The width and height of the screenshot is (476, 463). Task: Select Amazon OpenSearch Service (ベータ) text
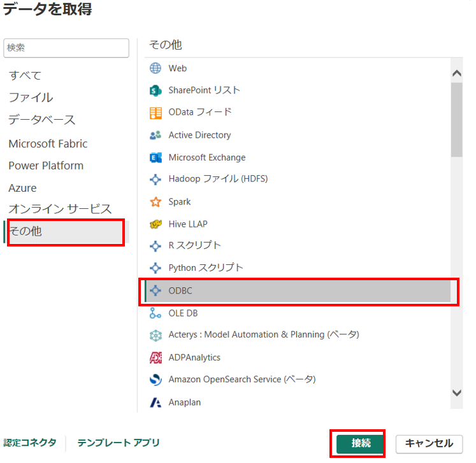tap(242, 380)
